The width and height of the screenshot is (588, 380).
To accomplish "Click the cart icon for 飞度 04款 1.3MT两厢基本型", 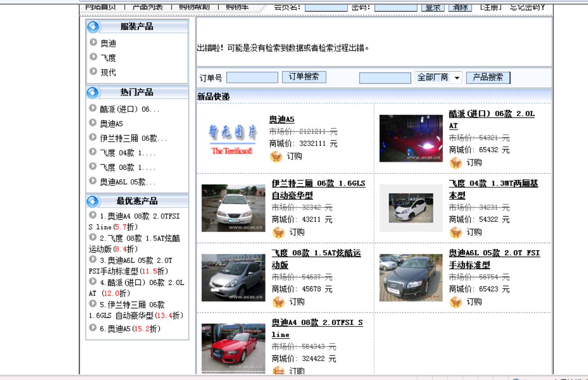I will pos(456,232).
